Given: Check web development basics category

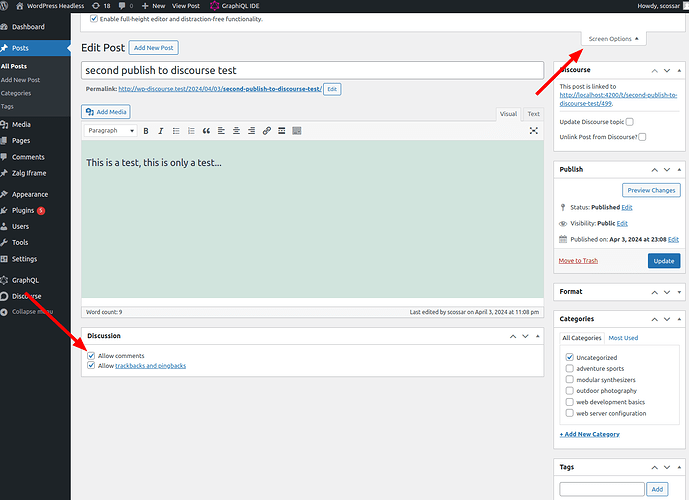Looking at the screenshot, I should (x=569, y=402).
